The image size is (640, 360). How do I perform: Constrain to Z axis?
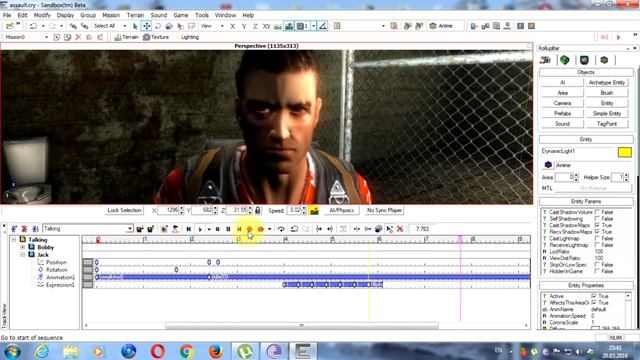(x=255, y=26)
